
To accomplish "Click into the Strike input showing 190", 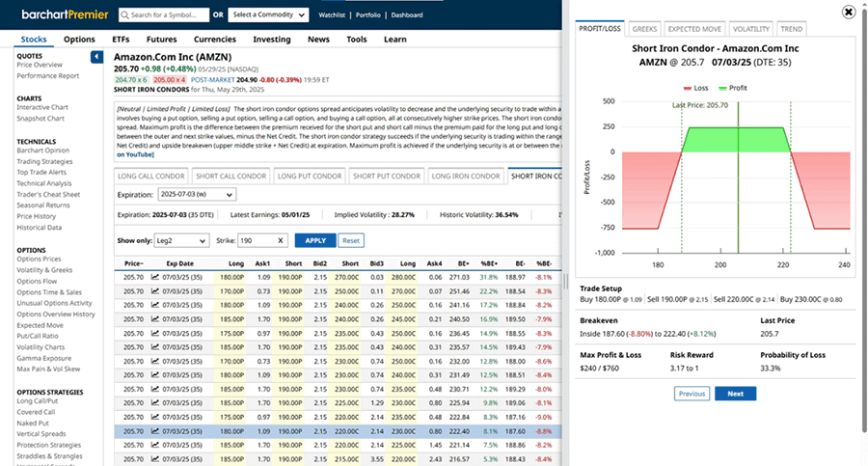I will (x=261, y=240).
